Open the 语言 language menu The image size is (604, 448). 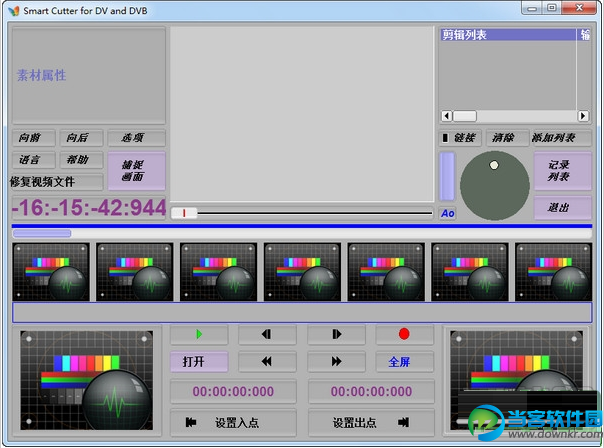coord(31,160)
